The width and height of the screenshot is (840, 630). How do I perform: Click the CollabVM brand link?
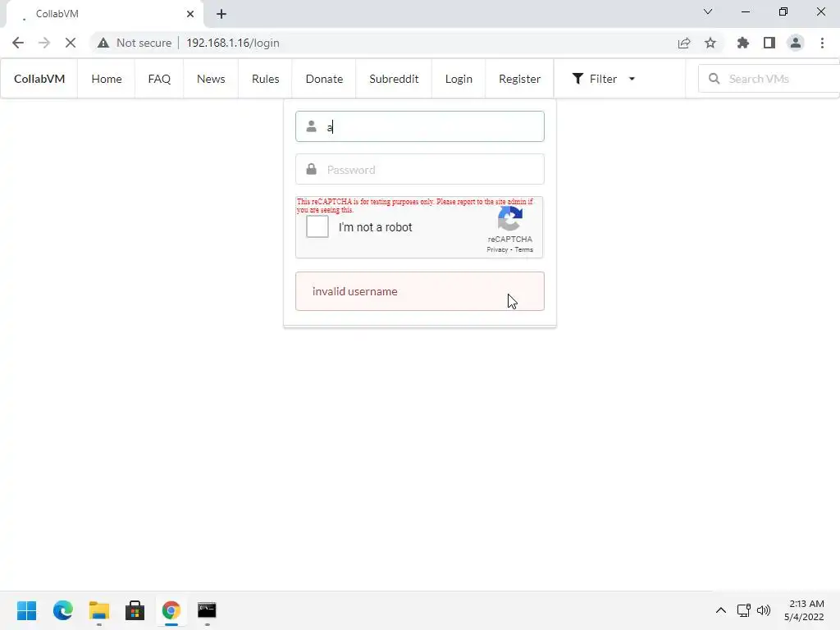tap(39, 79)
